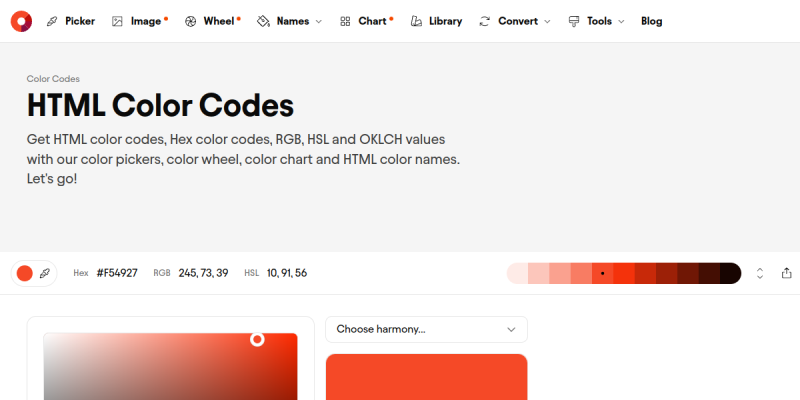
Task: Click the HSL value 10, 91, 56
Action: click(x=287, y=273)
